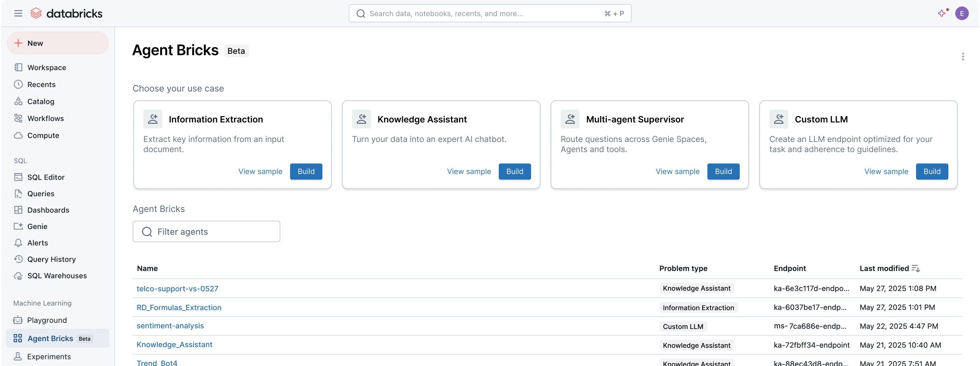
Task: Open the three-dot overflow menu near Agent Bricks title
Action: coord(963,56)
